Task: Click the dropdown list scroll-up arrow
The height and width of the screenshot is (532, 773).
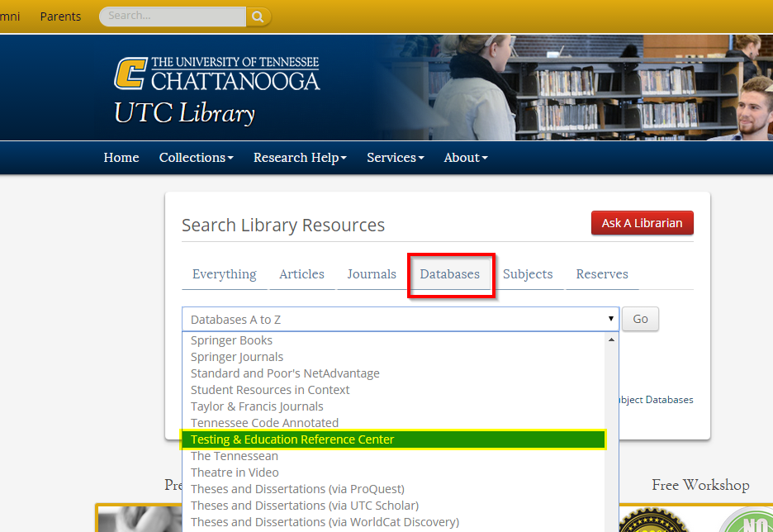Action: pos(611,340)
